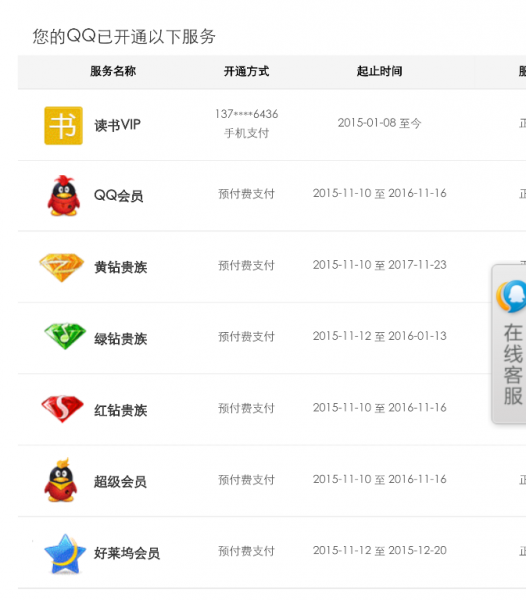Screen dimensions: 526x600
Task: Click the yellow 读书VIP book icon
Action: (x=63, y=126)
